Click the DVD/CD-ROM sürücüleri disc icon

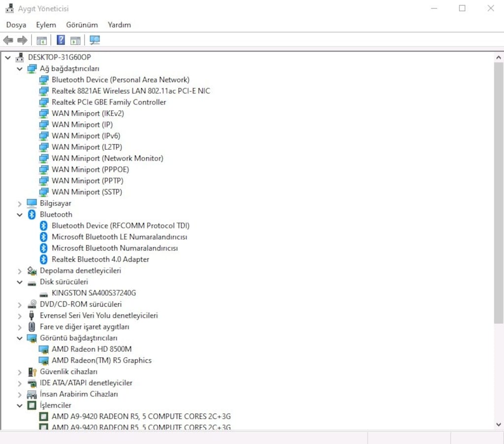click(32, 304)
